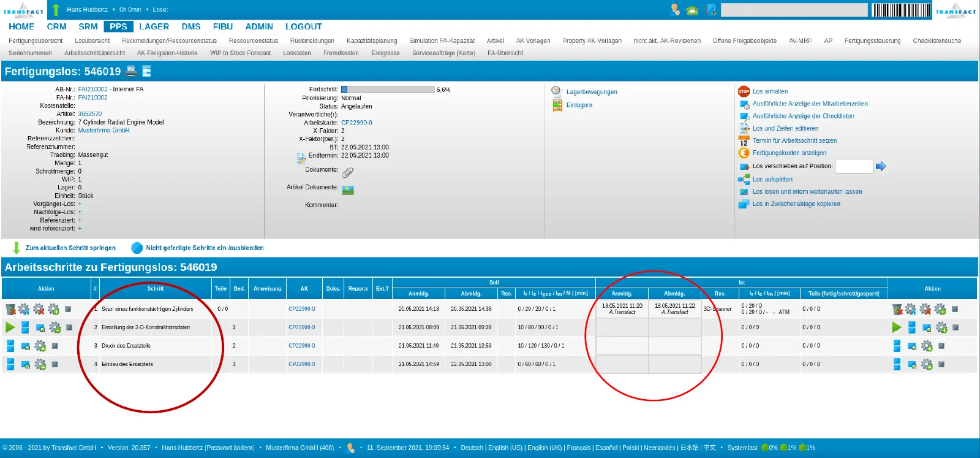Toggle Nicht gefertigte Schritte ein-/ausblenden
Image resolution: width=980 pixels, height=458 pixels.
205,248
